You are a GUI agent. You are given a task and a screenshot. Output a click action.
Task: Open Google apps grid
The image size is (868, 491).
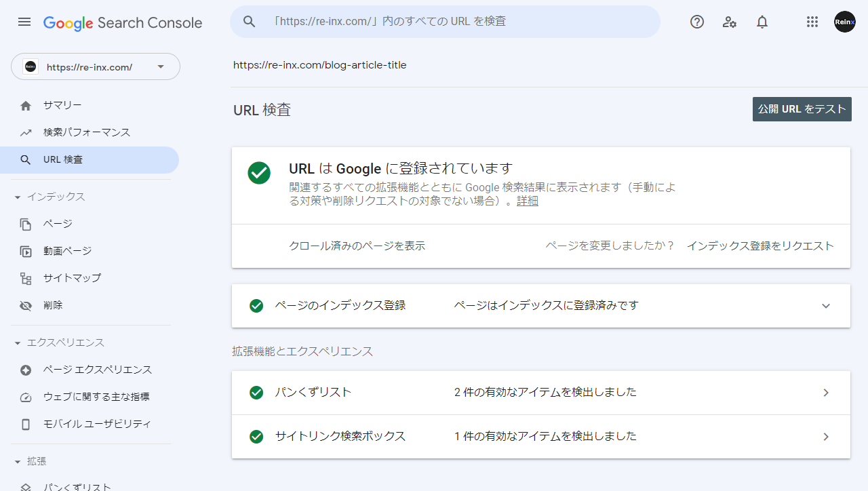pos(812,22)
